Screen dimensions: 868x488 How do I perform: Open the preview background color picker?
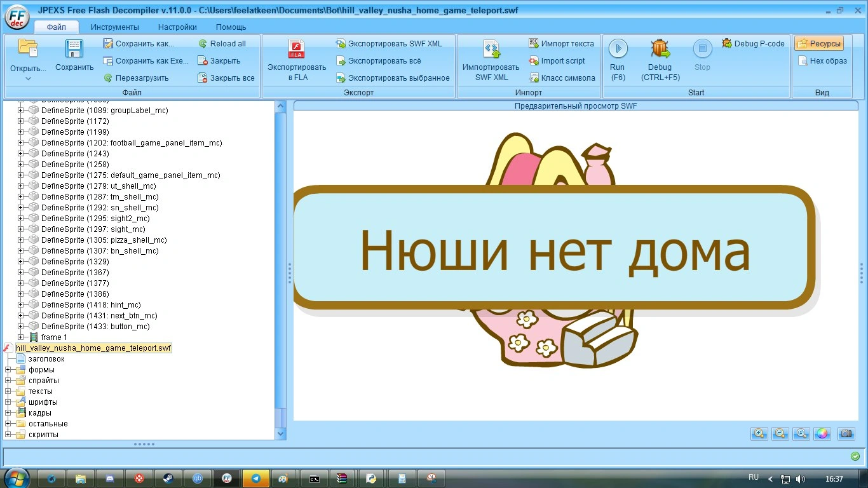pos(822,433)
